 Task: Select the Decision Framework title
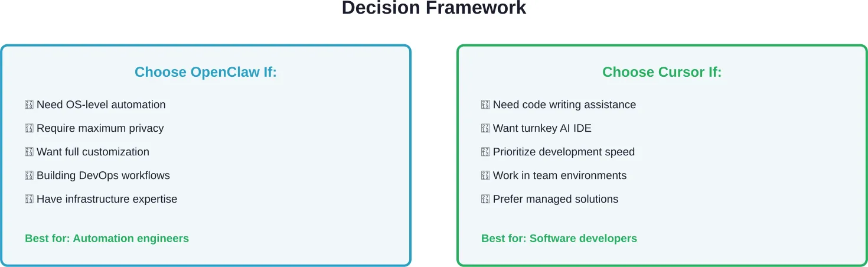tap(434, 8)
